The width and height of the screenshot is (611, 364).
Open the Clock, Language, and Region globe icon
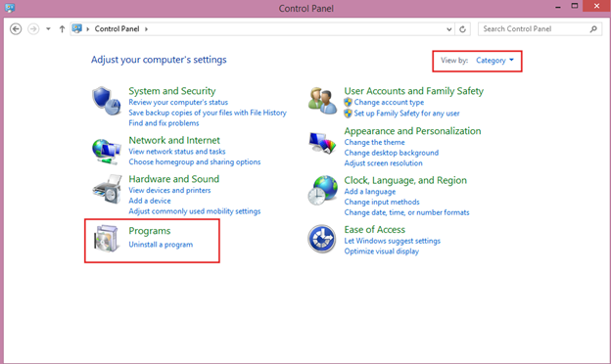pos(323,191)
